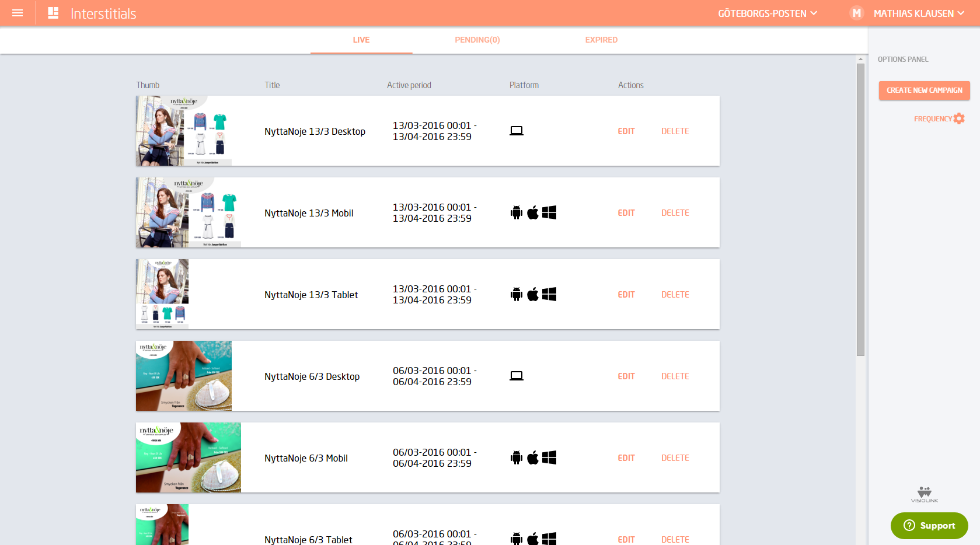The width and height of the screenshot is (980, 545).
Task: Delete NyttaNoje 13/3 Mobil campaign
Action: [x=675, y=213]
